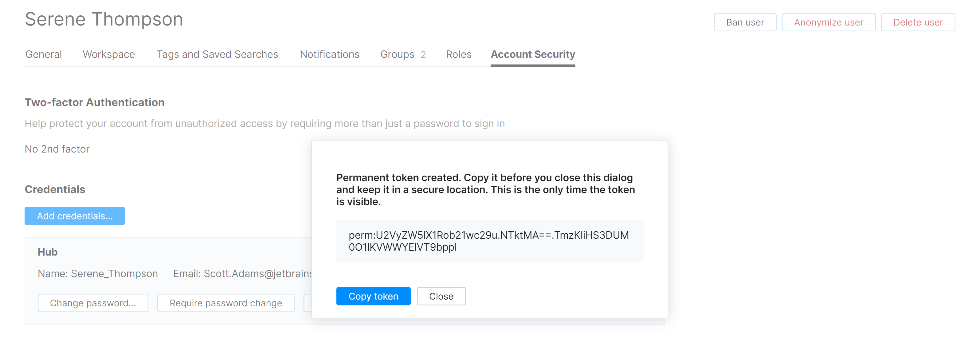Close the token dialog

[441, 296]
